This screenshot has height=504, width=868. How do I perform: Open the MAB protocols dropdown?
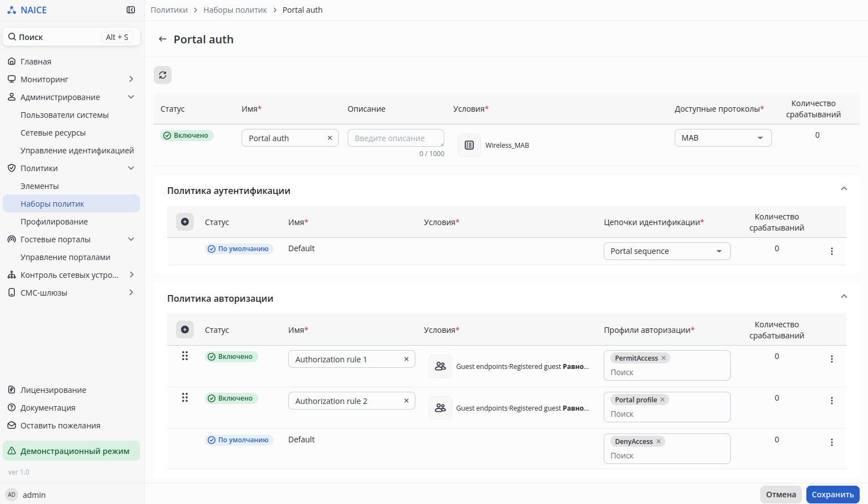[x=723, y=138]
